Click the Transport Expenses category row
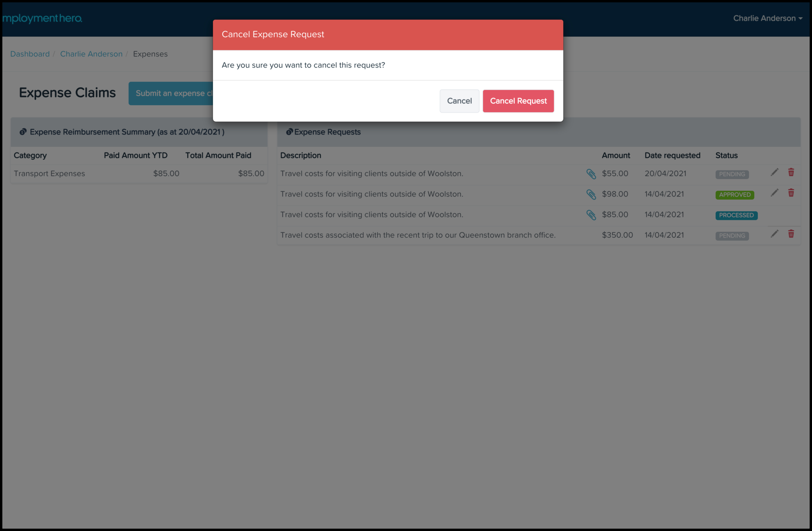This screenshot has height=531, width=812. click(x=50, y=174)
